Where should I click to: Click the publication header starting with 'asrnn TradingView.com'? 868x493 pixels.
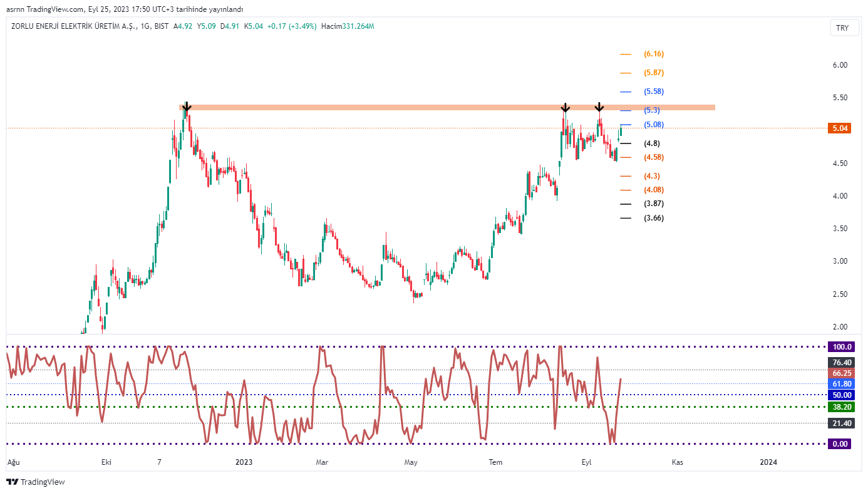[x=125, y=9]
